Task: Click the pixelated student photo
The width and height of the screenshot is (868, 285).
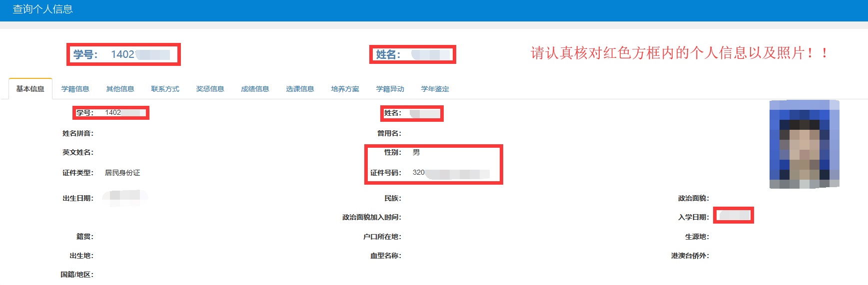Action: click(804, 144)
